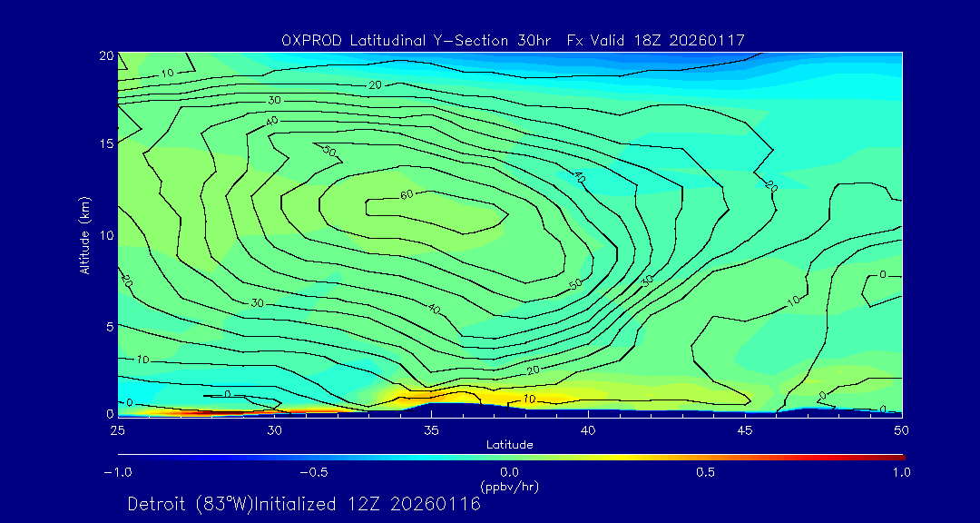
Task: Select the footer text Detroit (83°W)Initialized 12Z
Action: [x=304, y=504]
